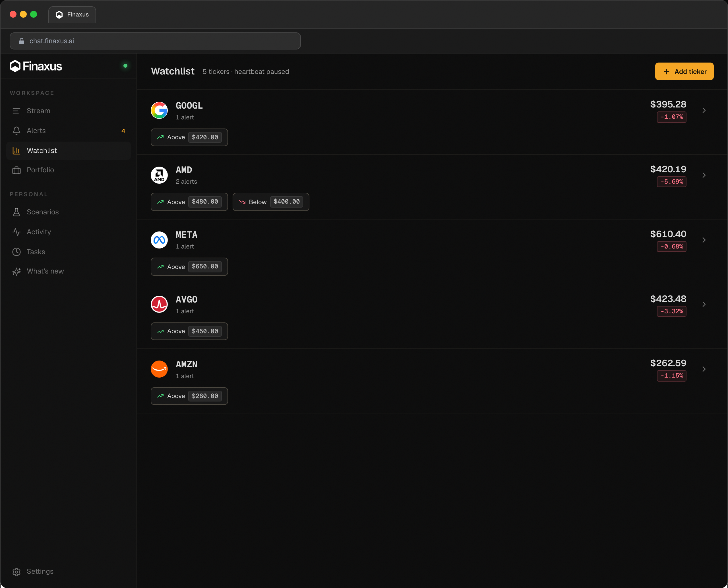728x588 pixels.
Task: Click the Tasks clock icon
Action: 16,252
